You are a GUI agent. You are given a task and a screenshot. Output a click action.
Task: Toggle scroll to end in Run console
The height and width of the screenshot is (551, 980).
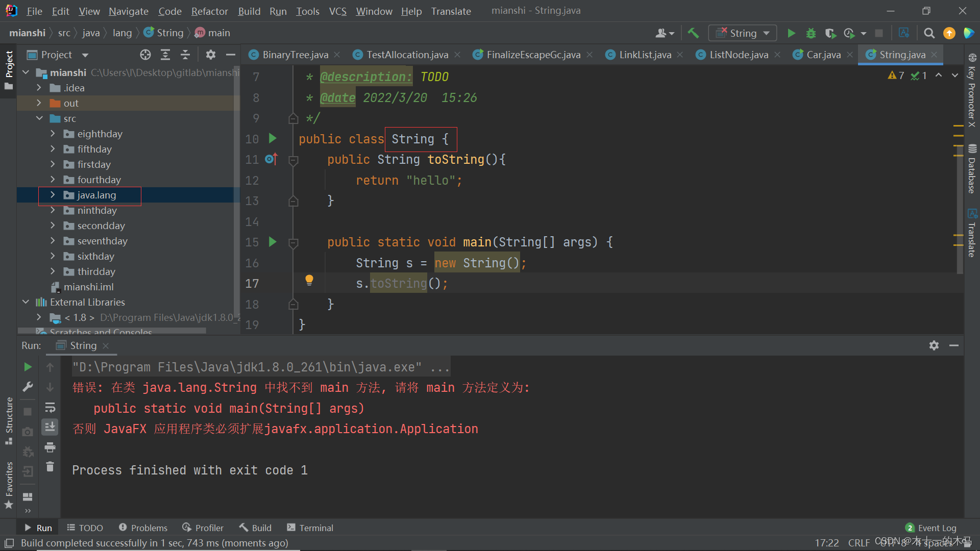(x=50, y=427)
